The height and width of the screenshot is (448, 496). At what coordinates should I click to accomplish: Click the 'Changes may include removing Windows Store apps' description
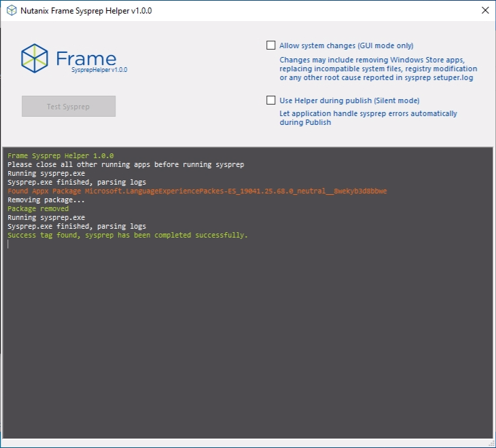378,69
